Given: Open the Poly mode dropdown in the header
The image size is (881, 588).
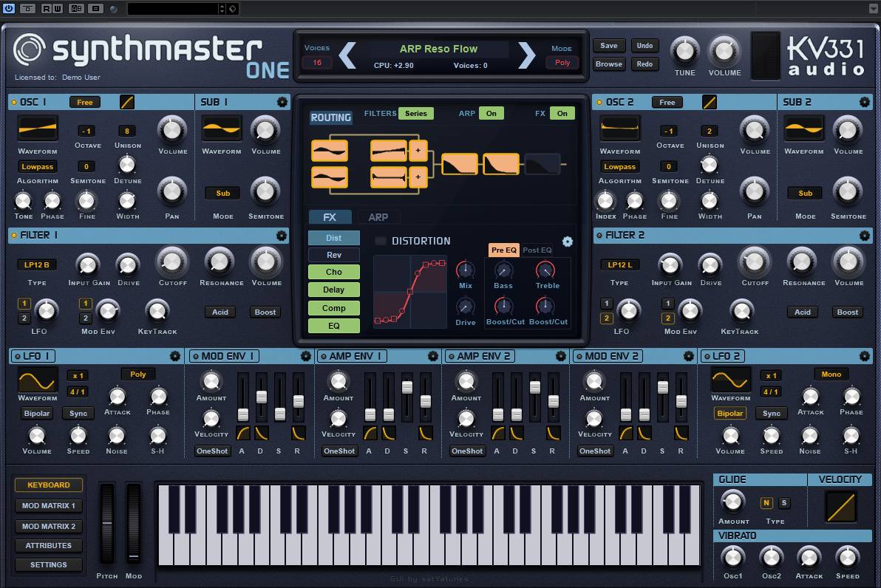Looking at the screenshot, I should click(562, 63).
